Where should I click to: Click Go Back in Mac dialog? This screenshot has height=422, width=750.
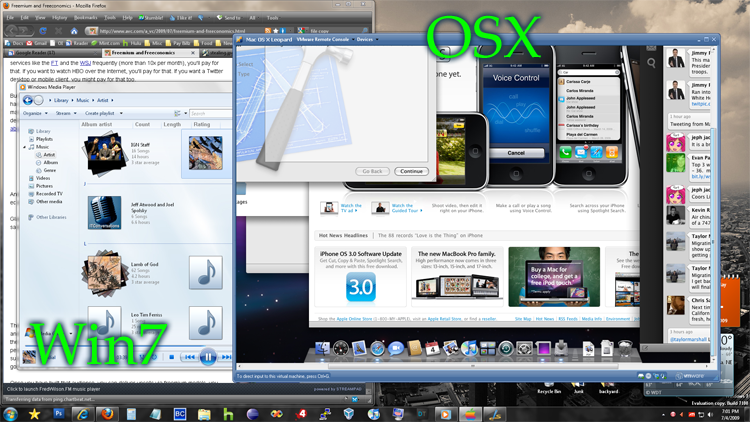tap(372, 171)
